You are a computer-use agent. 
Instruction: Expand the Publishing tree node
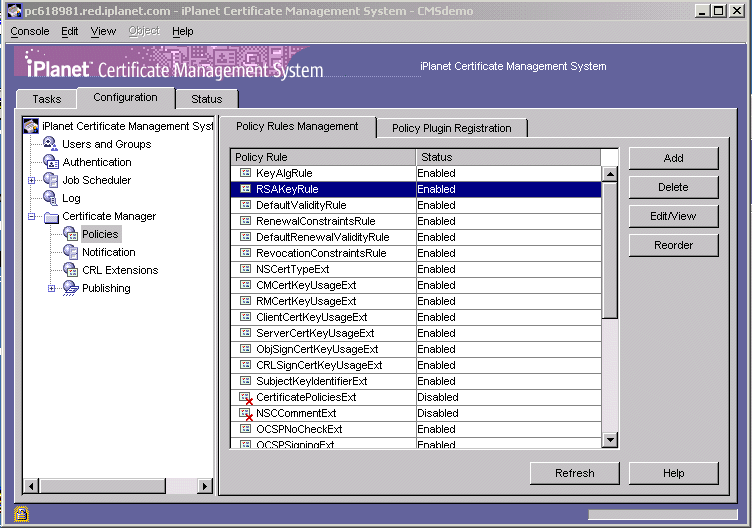click(x=51, y=288)
